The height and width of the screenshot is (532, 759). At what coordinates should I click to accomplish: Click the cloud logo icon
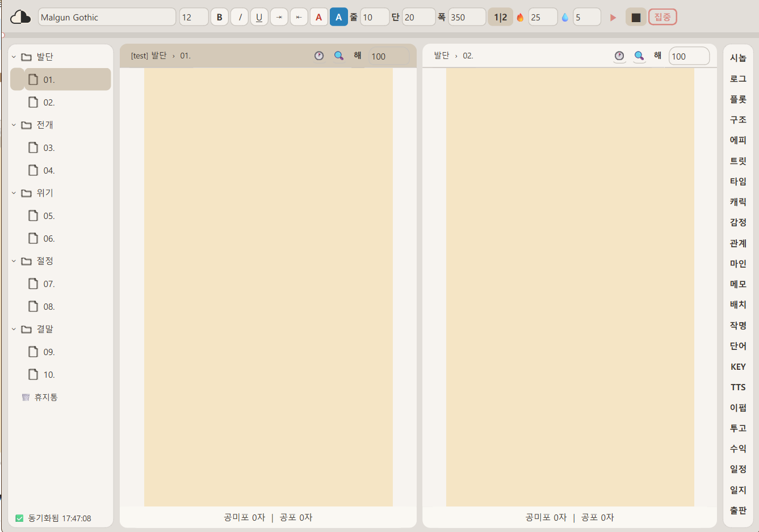coord(20,17)
